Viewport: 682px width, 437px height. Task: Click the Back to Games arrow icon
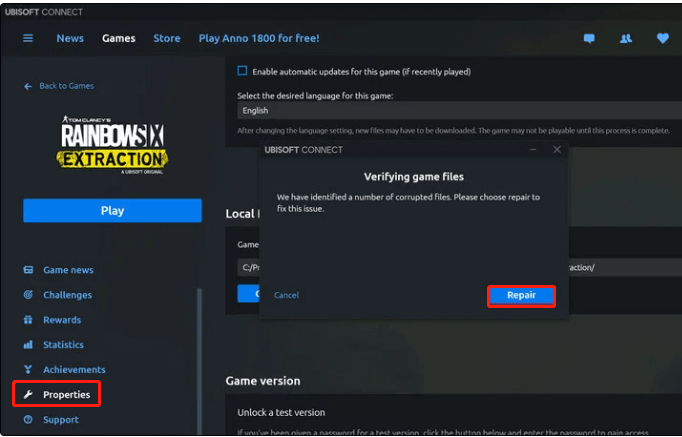(x=28, y=86)
